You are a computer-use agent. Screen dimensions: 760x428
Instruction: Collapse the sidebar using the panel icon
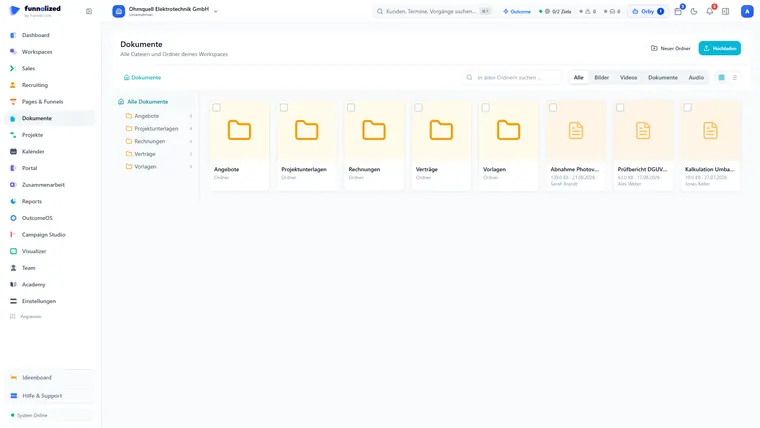(x=89, y=11)
